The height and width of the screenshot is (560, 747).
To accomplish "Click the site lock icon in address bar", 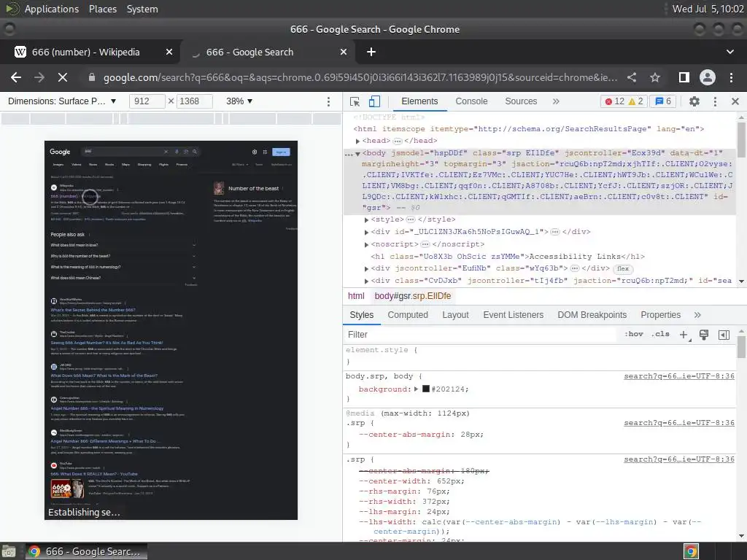I will [x=92, y=77].
